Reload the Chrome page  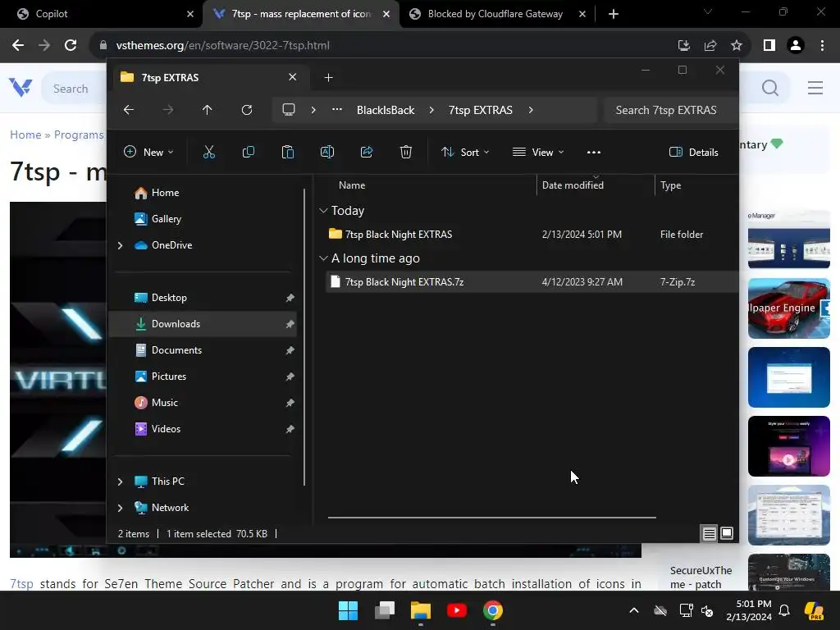click(x=71, y=46)
